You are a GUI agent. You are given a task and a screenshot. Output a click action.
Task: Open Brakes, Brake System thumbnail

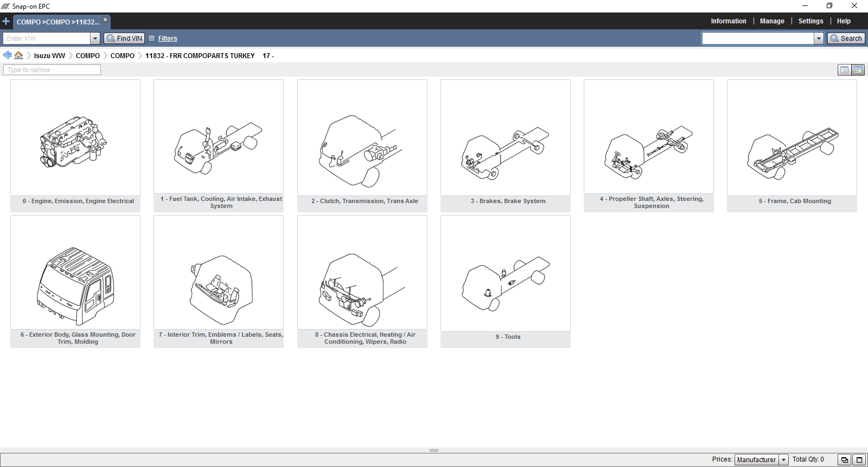coord(506,138)
